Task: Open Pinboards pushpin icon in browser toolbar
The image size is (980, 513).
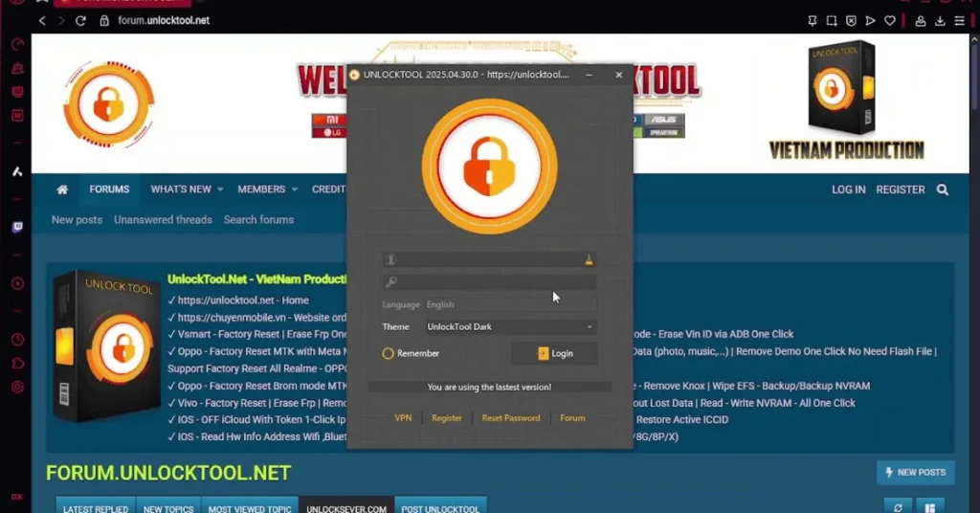Action: click(x=812, y=21)
